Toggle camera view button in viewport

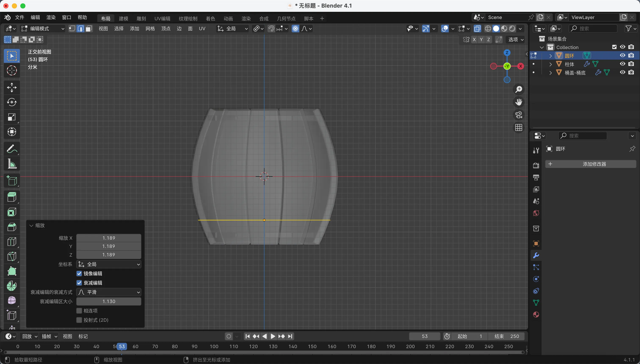519,115
